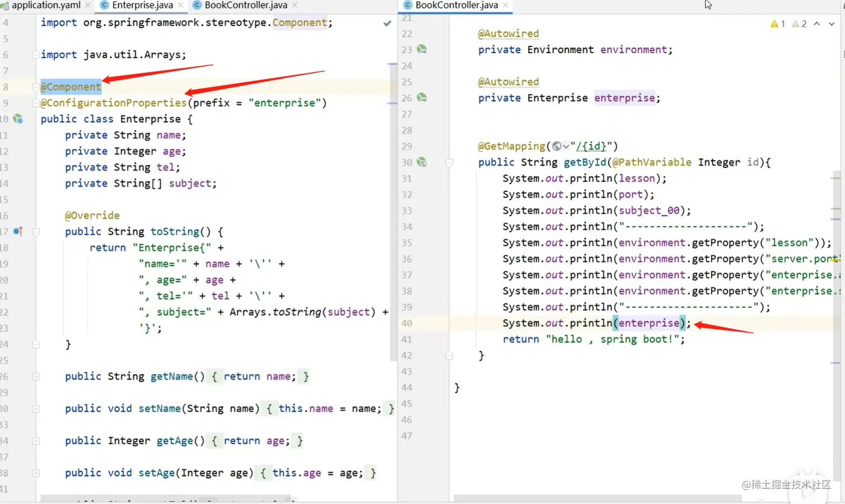Collapse getById method fold marker in BookController

449,163
